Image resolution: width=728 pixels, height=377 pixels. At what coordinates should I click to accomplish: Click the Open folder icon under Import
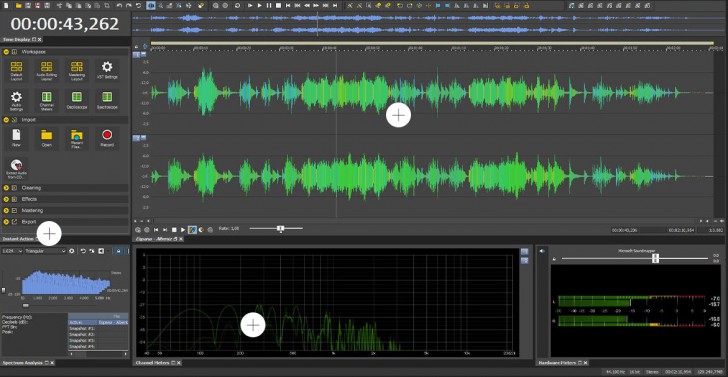(x=46, y=138)
